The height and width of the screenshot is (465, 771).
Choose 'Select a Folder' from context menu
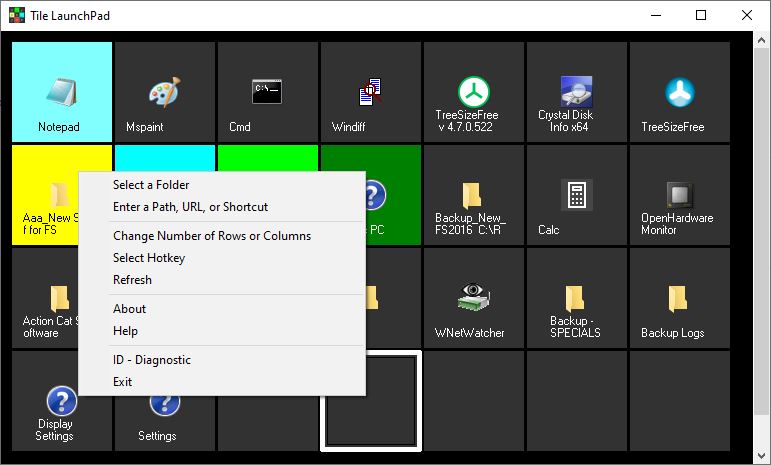(151, 185)
